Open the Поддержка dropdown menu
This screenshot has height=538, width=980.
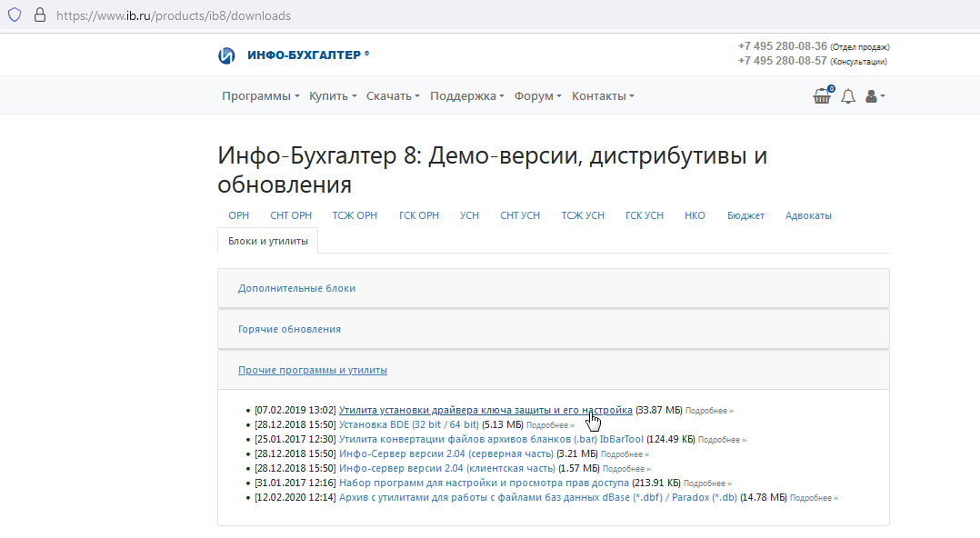coord(467,95)
